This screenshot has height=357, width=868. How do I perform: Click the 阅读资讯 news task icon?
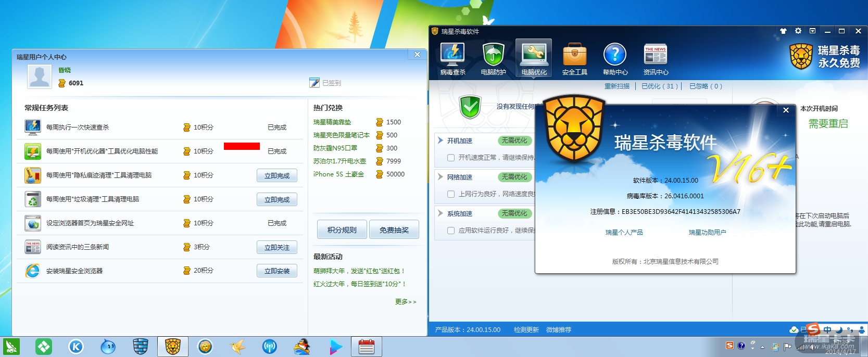pyautogui.click(x=33, y=247)
